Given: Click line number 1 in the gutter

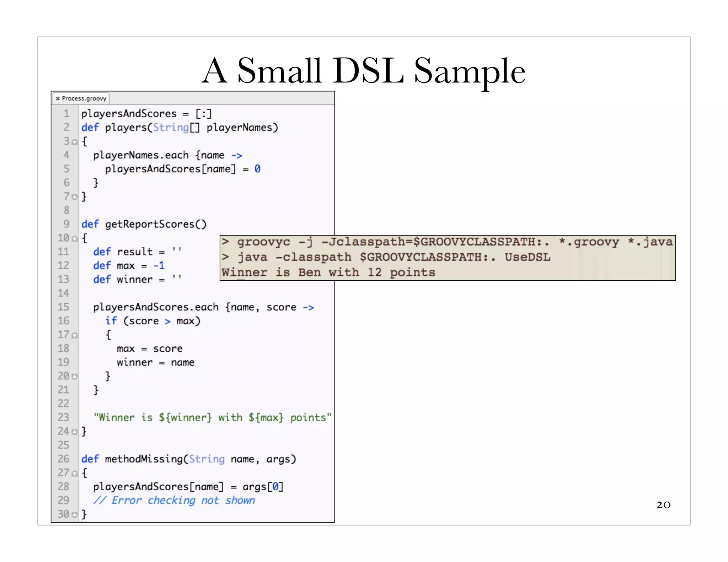Looking at the screenshot, I should tap(66, 114).
